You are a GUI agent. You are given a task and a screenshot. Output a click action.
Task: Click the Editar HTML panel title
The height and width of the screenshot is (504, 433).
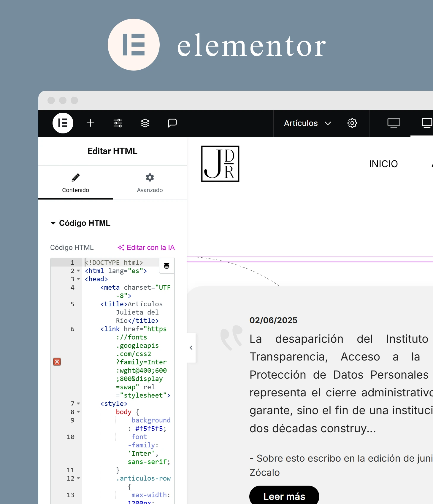click(112, 151)
